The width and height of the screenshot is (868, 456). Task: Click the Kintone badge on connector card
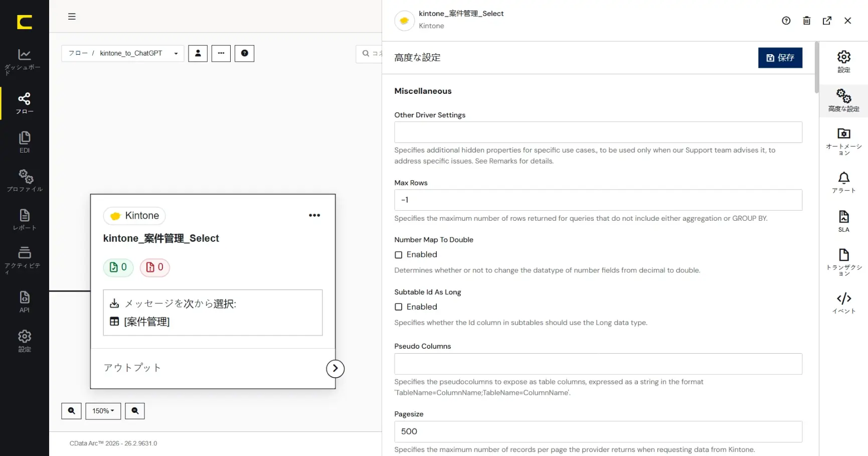tap(134, 216)
